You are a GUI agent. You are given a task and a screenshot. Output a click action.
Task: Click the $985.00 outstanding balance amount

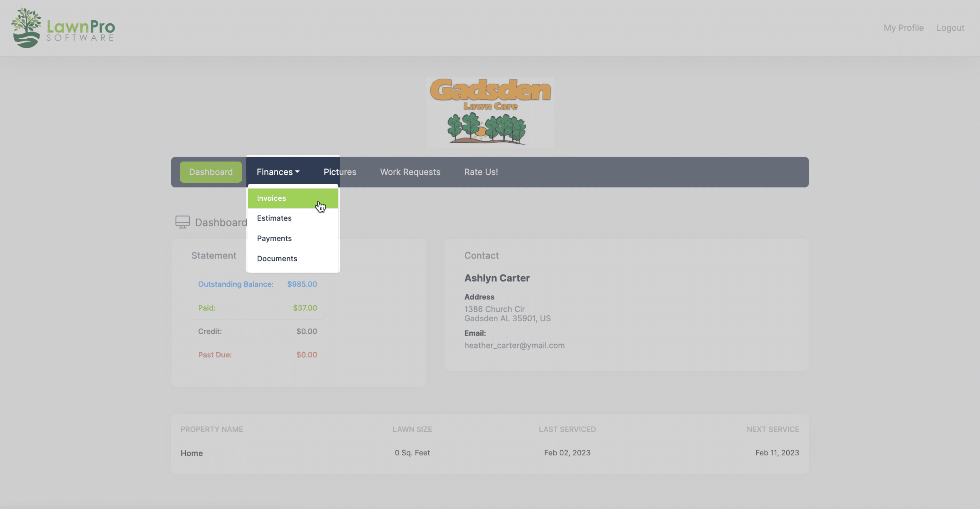point(302,284)
